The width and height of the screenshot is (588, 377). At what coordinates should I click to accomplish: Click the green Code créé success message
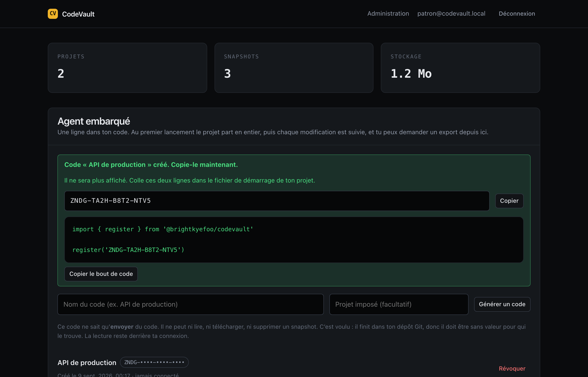click(x=151, y=165)
